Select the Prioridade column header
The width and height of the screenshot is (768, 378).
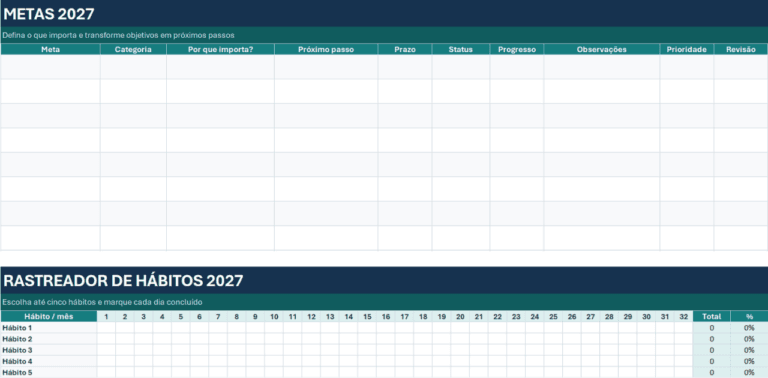[x=686, y=49]
